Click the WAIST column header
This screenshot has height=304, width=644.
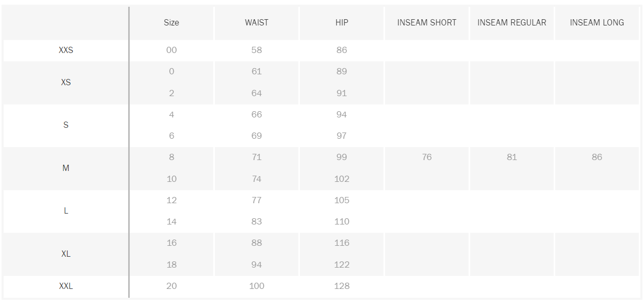tap(256, 23)
